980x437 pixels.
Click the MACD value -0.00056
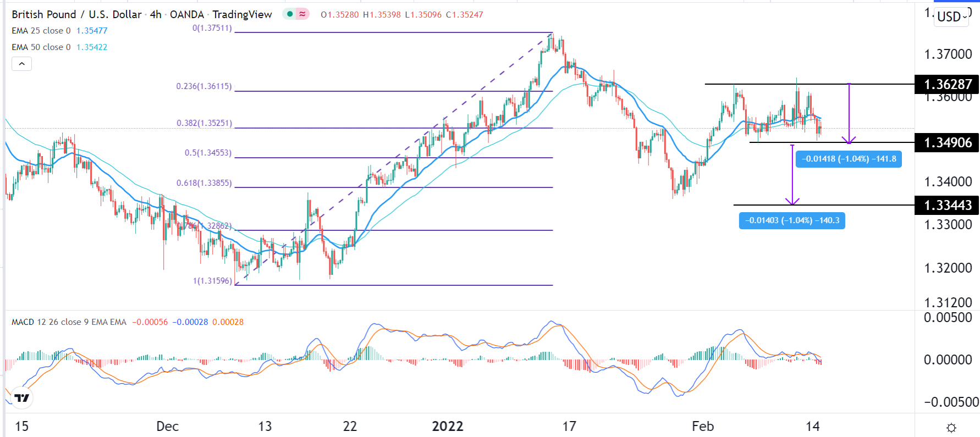point(150,322)
